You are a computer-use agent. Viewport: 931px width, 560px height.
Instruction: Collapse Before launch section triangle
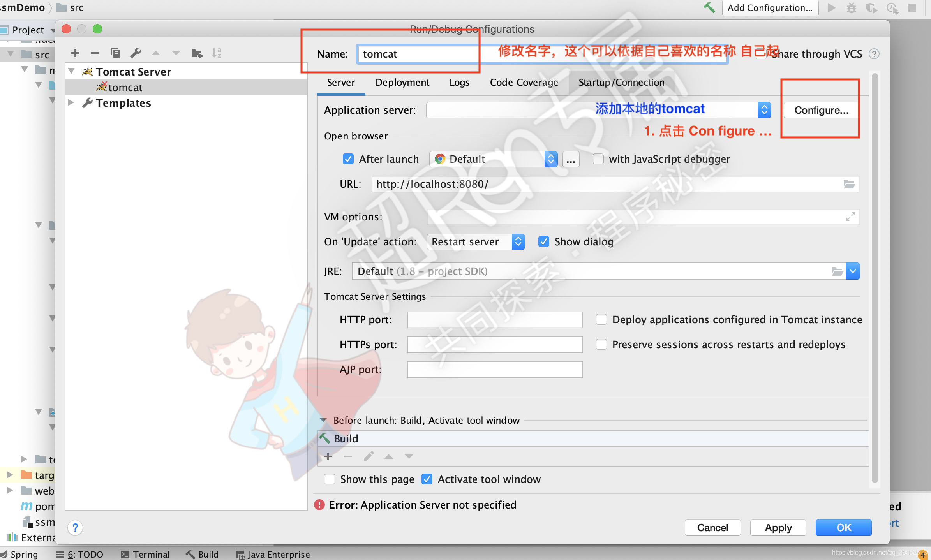coord(323,420)
